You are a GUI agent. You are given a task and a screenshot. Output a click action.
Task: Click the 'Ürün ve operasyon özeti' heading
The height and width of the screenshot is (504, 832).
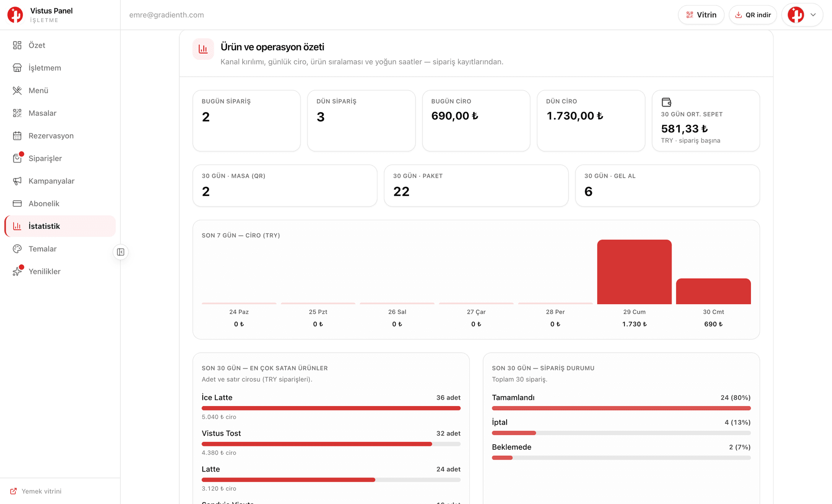pos(273,47)
